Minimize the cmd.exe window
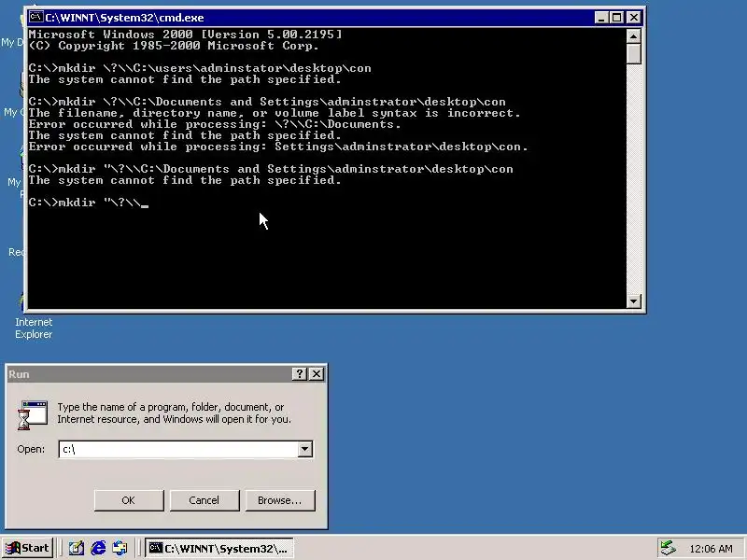This screenshot has height=560, width=747. [601, 18]
